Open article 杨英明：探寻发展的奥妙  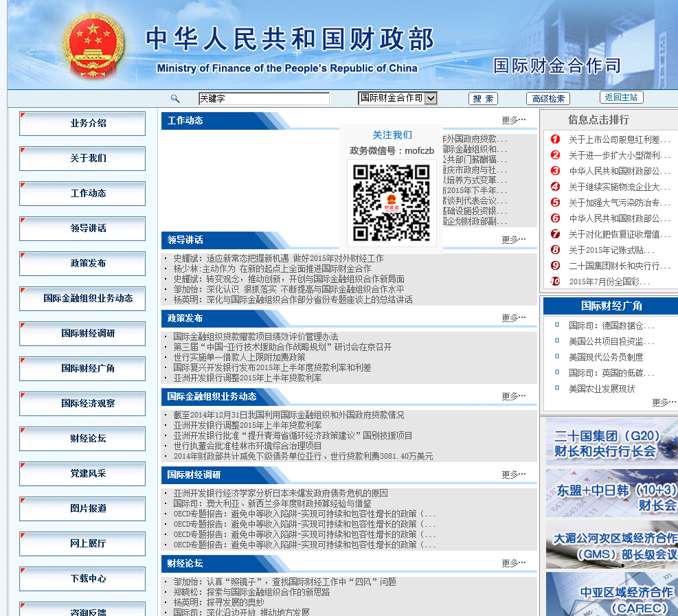[219, 602]
